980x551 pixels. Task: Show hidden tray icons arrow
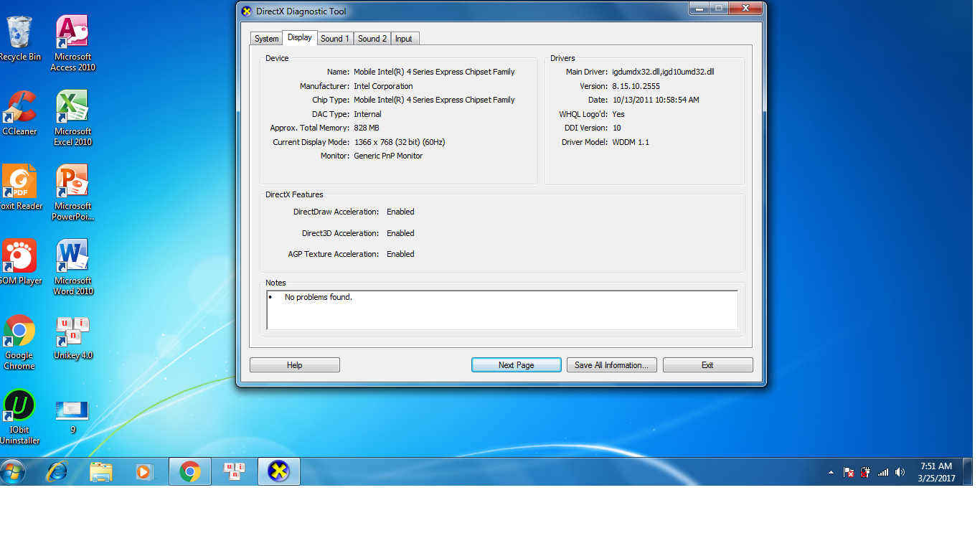point(831,472)
